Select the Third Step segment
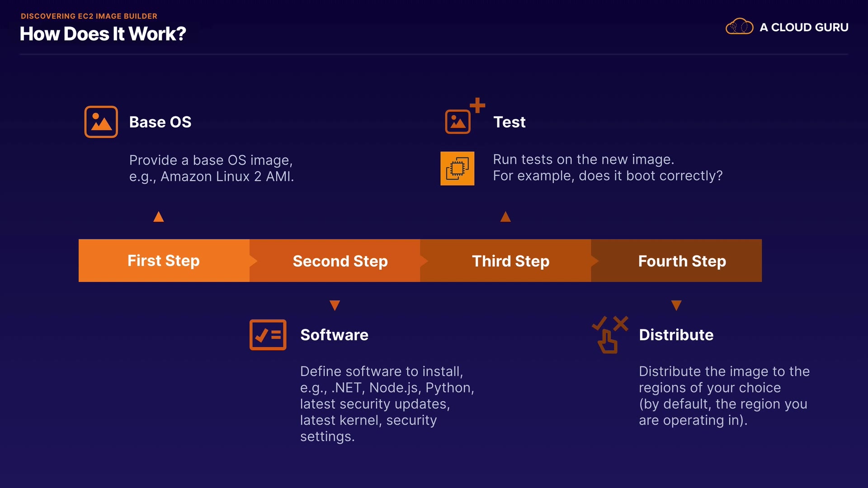Viewport: 868px width, 488px height. point(510,261)
